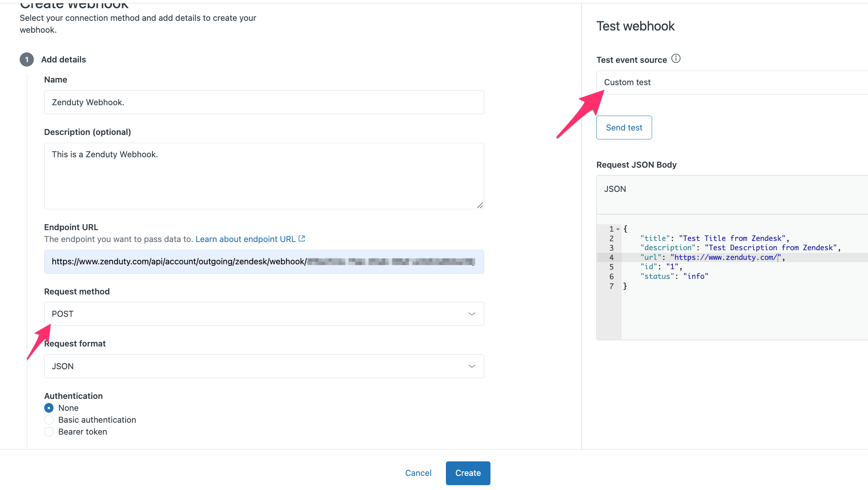The height and width of the screenshot is (490, 868).
Task: Click the Endpoint URL input field
Action: [264, 262]
